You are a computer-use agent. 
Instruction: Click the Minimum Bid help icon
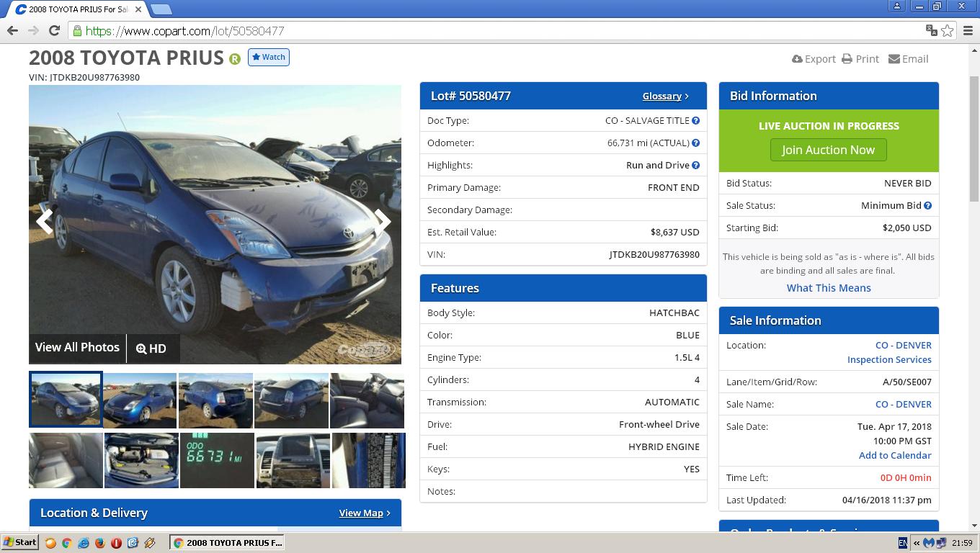pos(927,206)
